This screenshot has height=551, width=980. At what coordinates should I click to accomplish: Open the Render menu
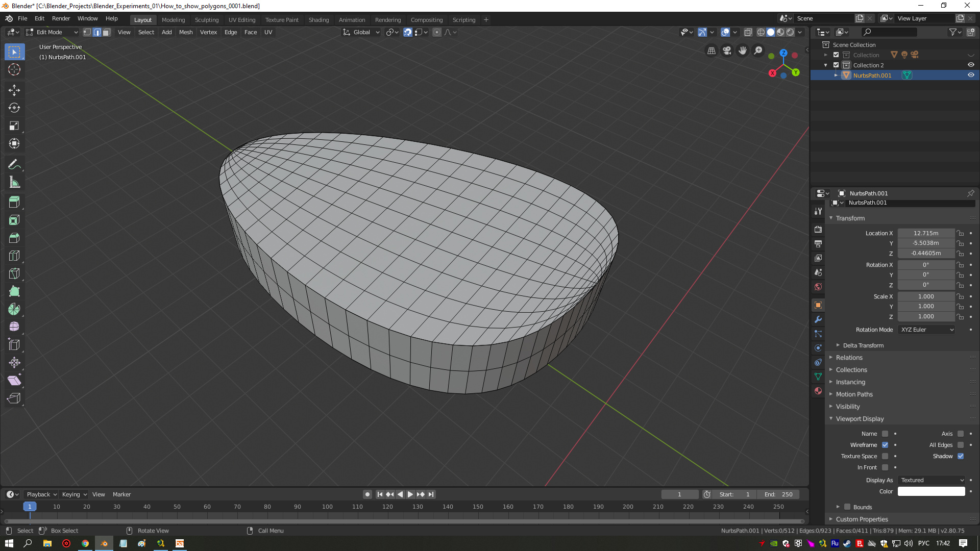(x=61, y=18)
